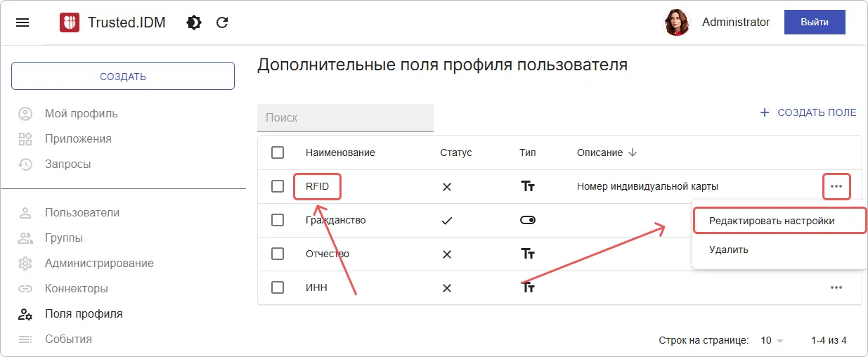868x357 pixels.
Task: Sort by the Описание column arrow
Action: click(632, 152)
